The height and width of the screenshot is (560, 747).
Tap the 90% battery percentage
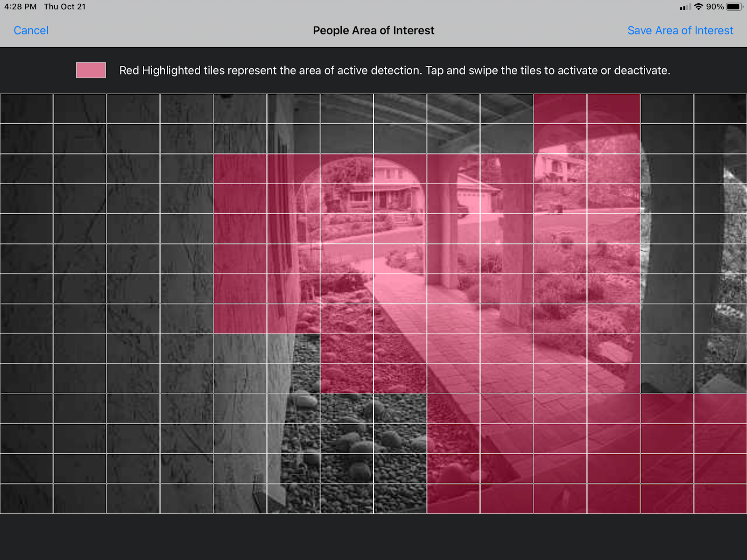pos(714,7)
